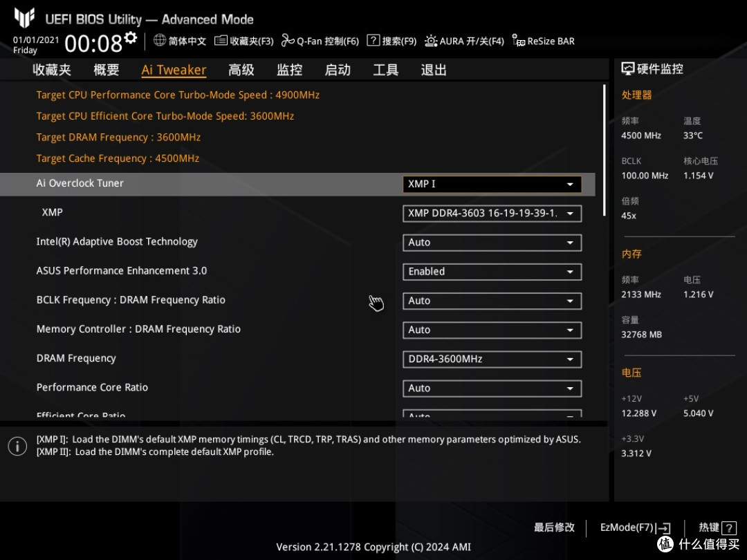Open the XMP profile dropdown

pyautogui.click(x=492, y=214)
